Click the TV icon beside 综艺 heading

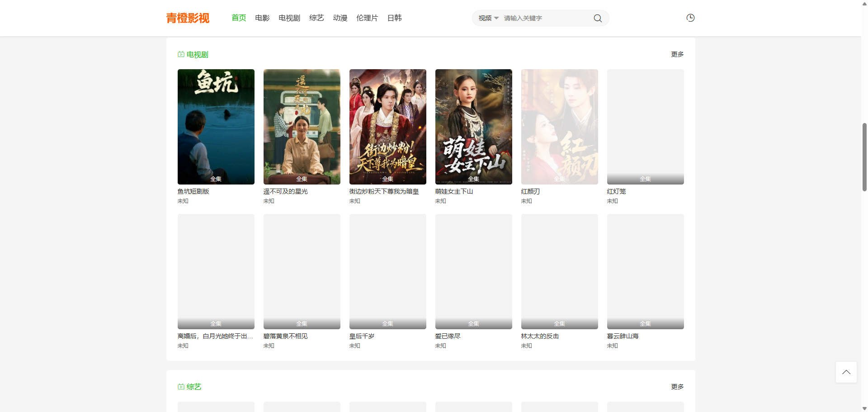[x=181, y=387]
